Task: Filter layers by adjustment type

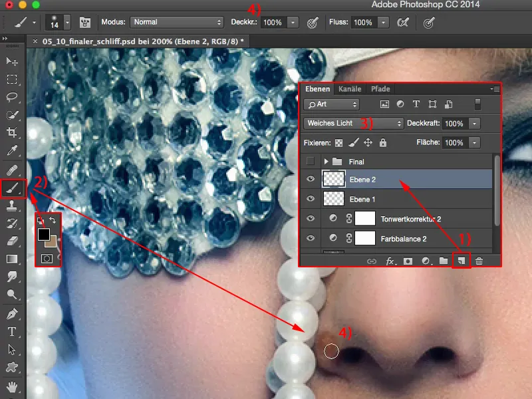Action: (400, 104)
